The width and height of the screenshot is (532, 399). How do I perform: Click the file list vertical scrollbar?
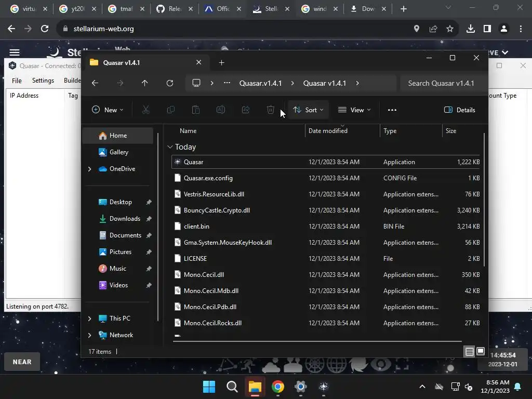tap(484, 200)
